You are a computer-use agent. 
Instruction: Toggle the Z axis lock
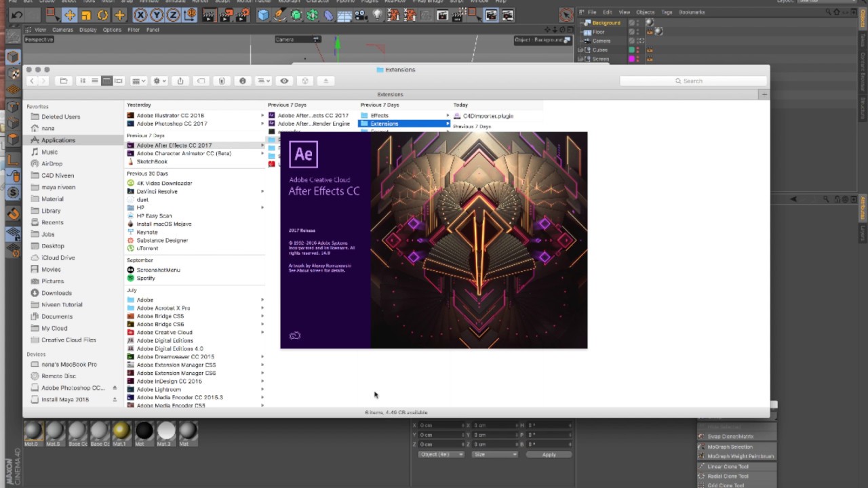pos(174,15)
